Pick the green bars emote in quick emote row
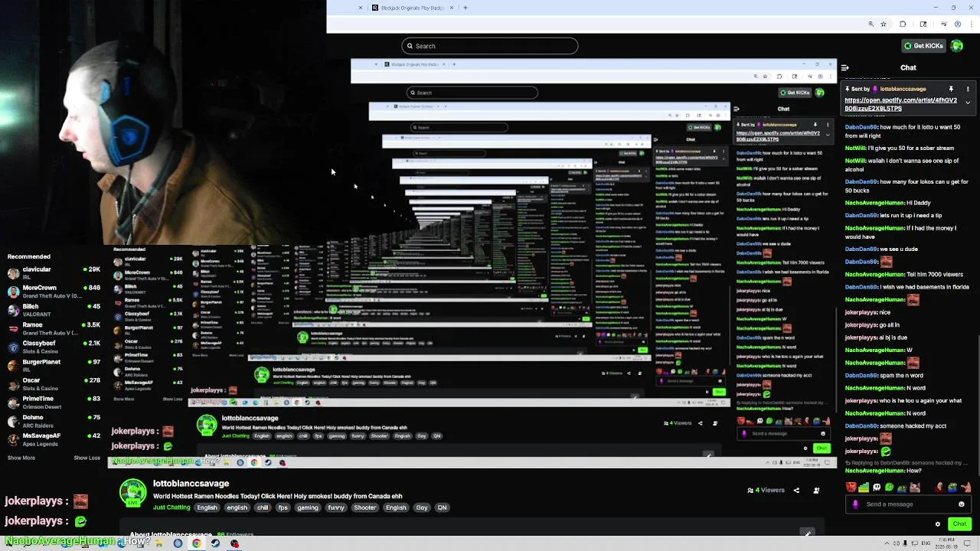The image size is (980, 551). [x=864, y=487]
